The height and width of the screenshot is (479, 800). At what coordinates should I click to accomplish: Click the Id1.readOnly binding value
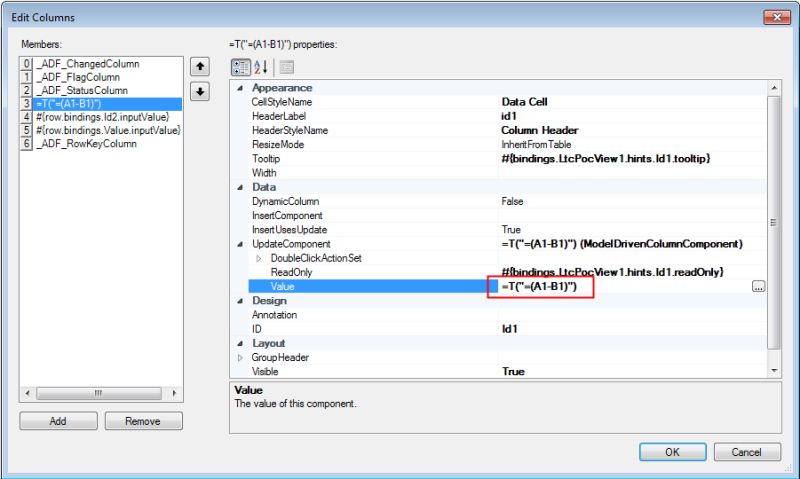[x=613, y=272]
